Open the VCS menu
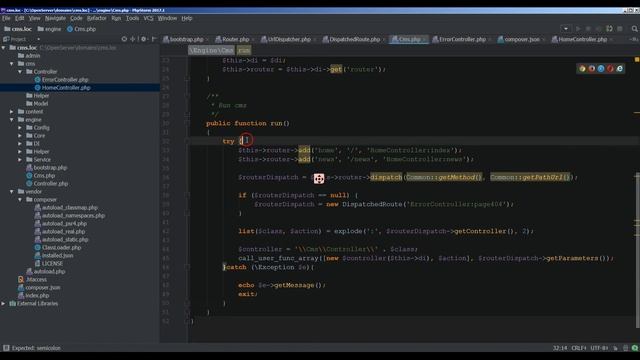The image size is (640, 360). (x=149, y=18)
